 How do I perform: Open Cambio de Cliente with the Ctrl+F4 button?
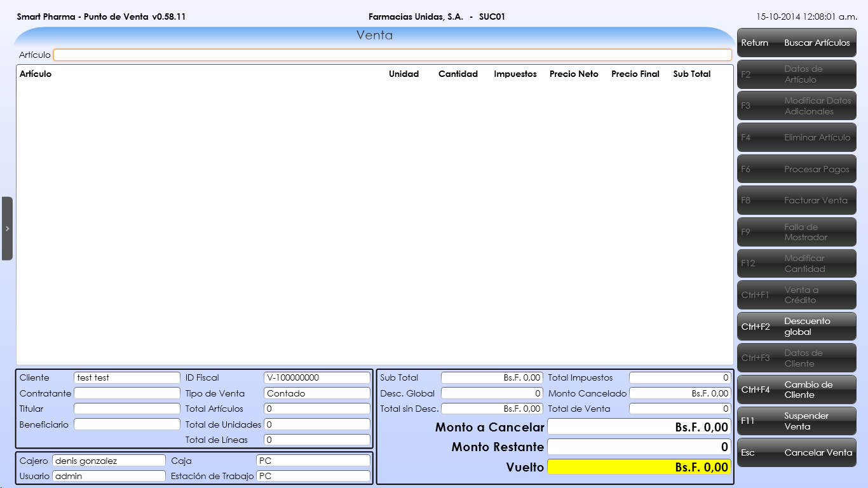click(x=796, y=390)
